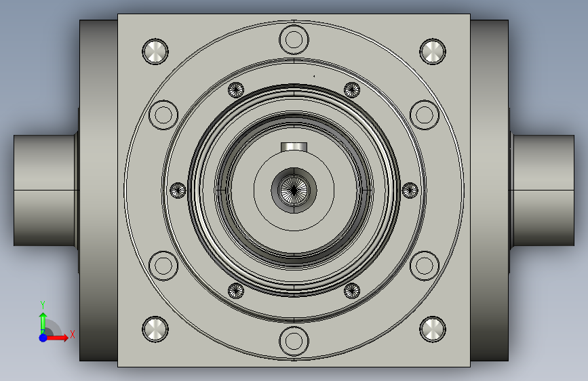This screenshot has width=588, height=381.
Task: Select the bottom-right corner bolt head on the housing
Action: click(x=433, y=329)
